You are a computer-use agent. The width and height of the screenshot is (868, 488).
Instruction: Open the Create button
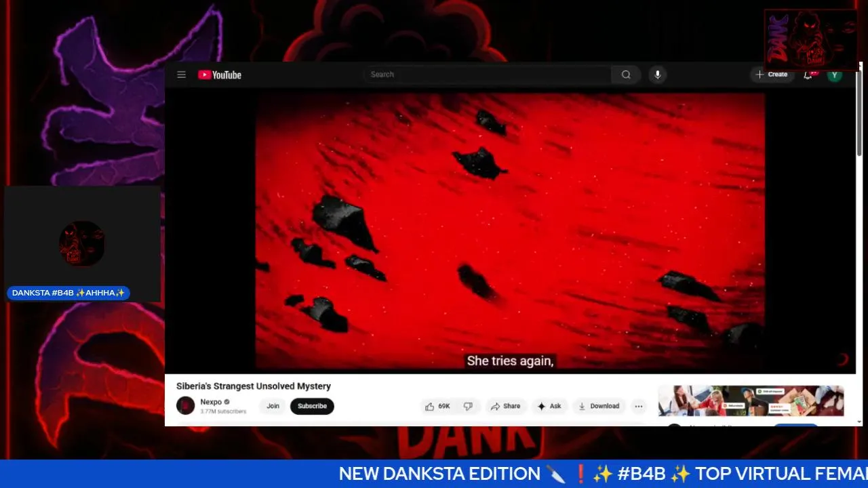point(772,75)
